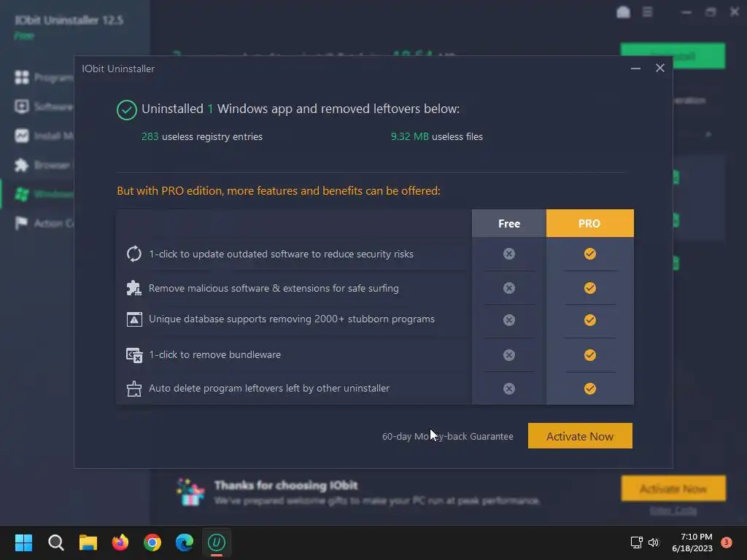Launch Microsoft Edge from the taskbar
This screenshot has height=560, width=747.
(x=185, y=542)
